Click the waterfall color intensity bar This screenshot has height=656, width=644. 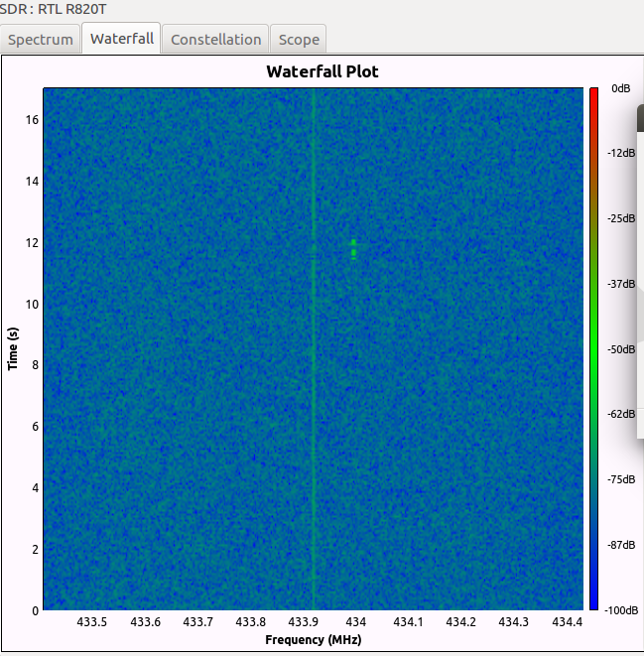click(593, 348)
